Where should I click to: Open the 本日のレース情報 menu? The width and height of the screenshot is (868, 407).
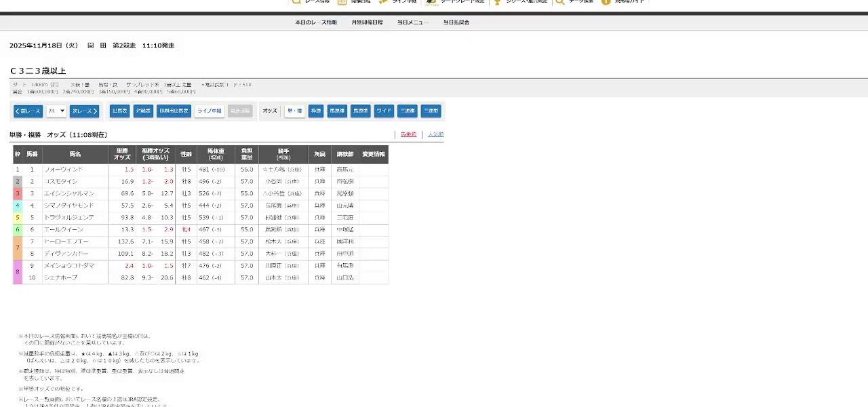tap(316, 22)
